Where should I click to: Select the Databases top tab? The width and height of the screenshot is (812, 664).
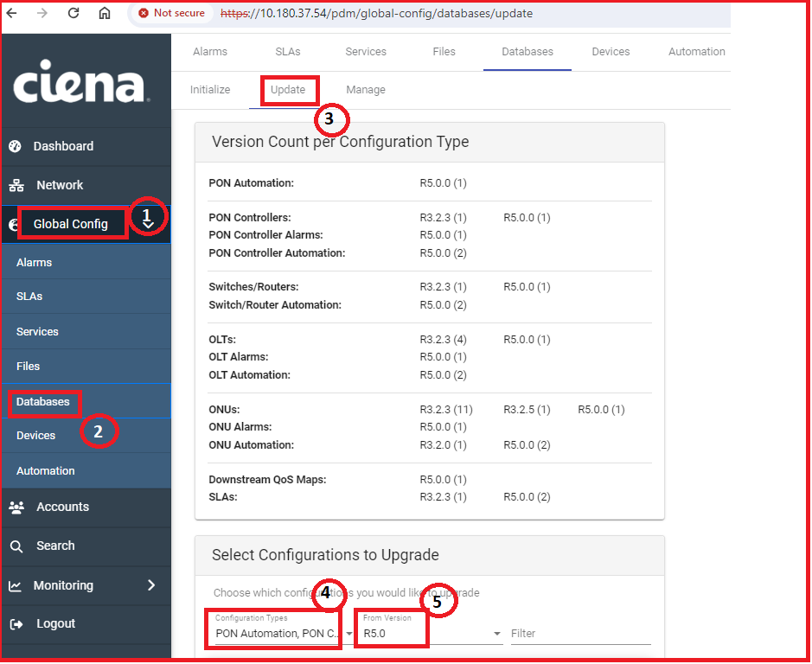[x=527, y=52]
